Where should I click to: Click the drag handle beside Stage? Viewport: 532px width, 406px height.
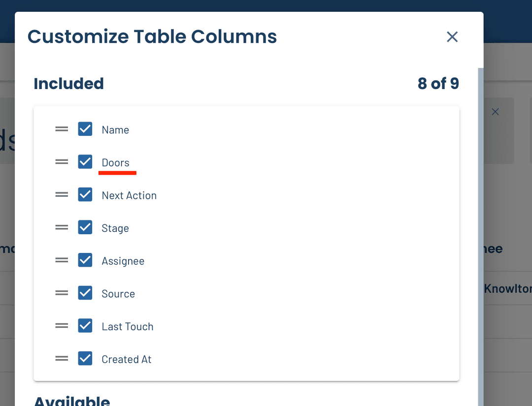tap(62, 228)
